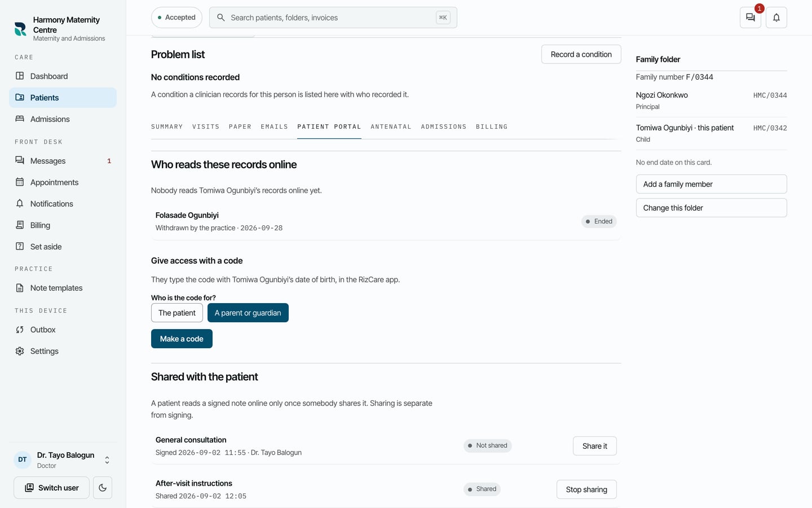812x508 pixels.
Task: Open the Appointments calendar icon
Action: [20, 182]
